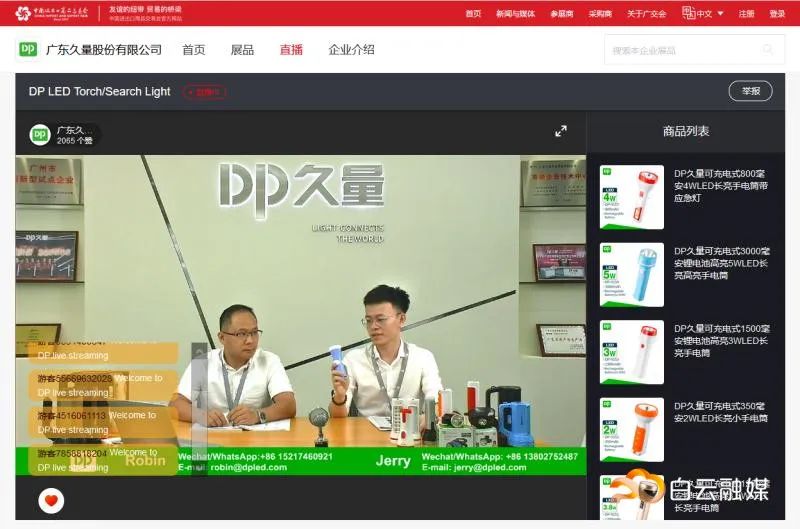Click the heart like icon below video

[51, 501]
